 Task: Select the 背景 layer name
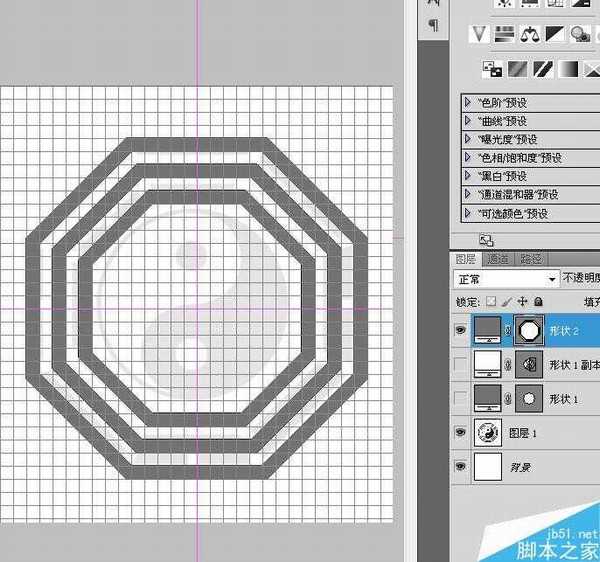pos(520,467)
